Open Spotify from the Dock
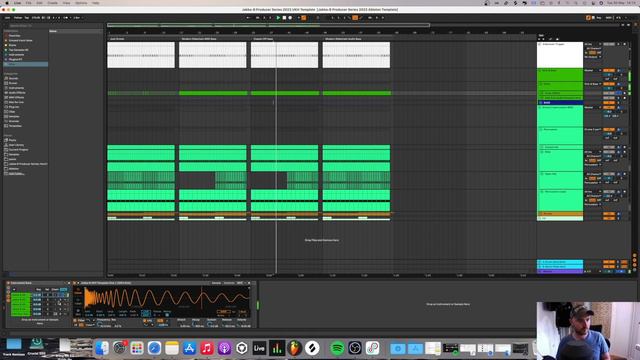Image resolution: width=640 pixels, height=360 pixels. pyautogui.click(x=337, y=348)
